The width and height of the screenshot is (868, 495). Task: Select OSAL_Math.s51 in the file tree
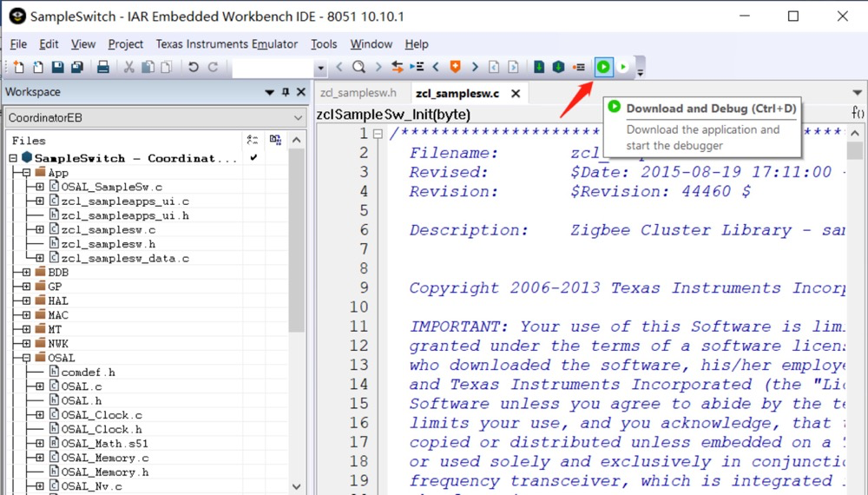pyautogui.click(x=105, y=444)
